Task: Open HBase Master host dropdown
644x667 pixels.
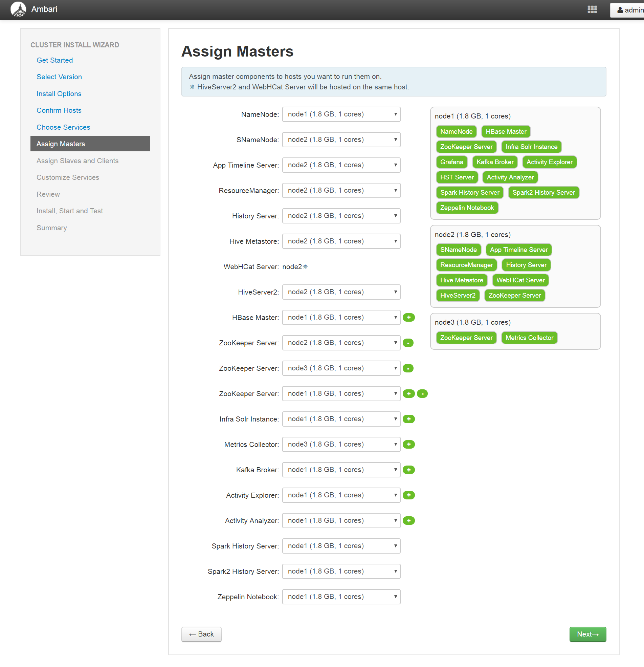Action: pos(341,318)
